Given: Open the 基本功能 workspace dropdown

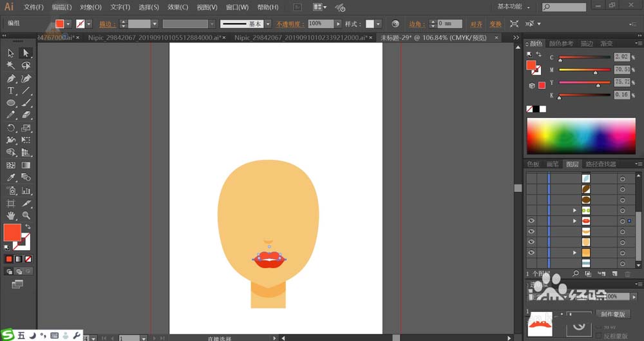Looking at the screenshot, I should pyautogui.click(x=513, y=6).
